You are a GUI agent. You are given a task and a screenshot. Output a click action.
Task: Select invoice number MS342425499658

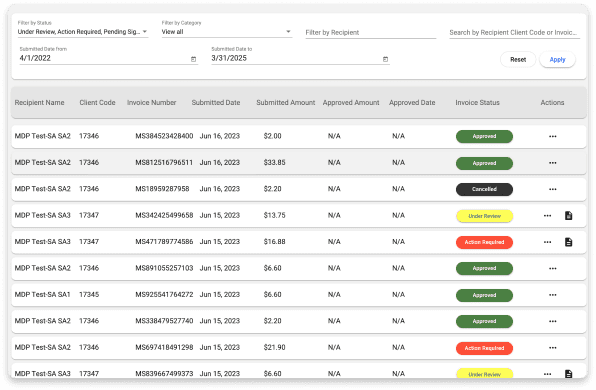click(164, 216)
